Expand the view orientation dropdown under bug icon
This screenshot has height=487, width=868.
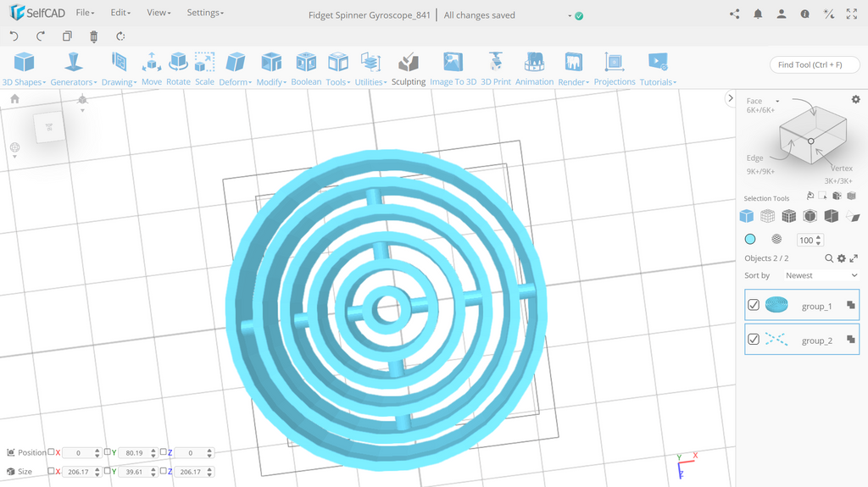(82, 111)
